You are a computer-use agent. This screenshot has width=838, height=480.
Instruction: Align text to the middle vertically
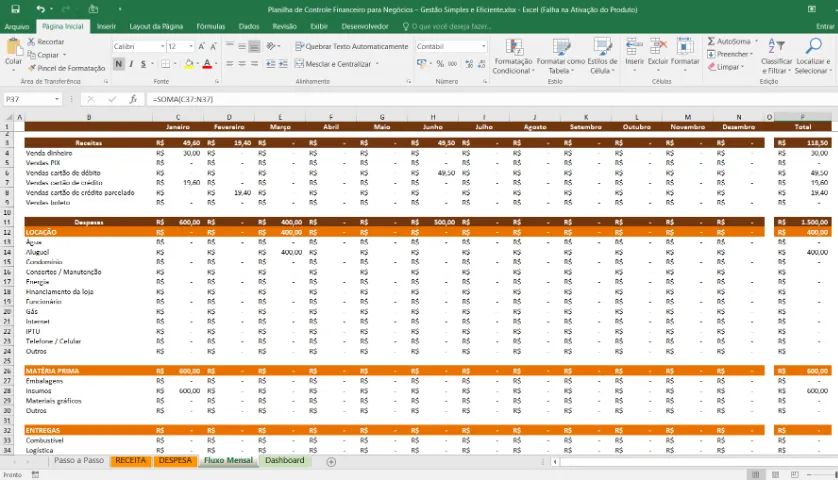(x=242, y=47)
